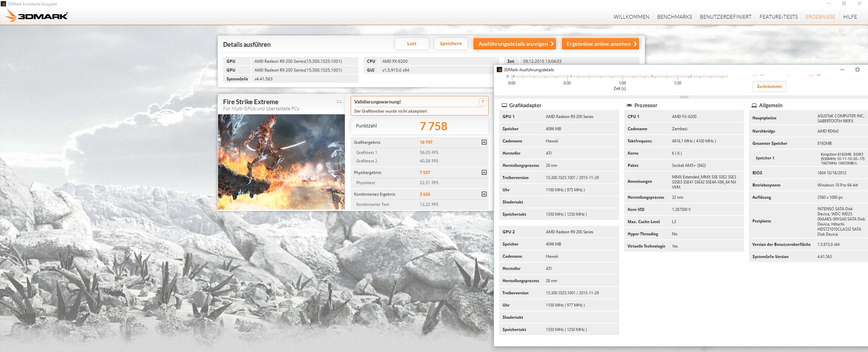Click the Hyper-Threading value No
868x352 pixels.
pos(675,234)
